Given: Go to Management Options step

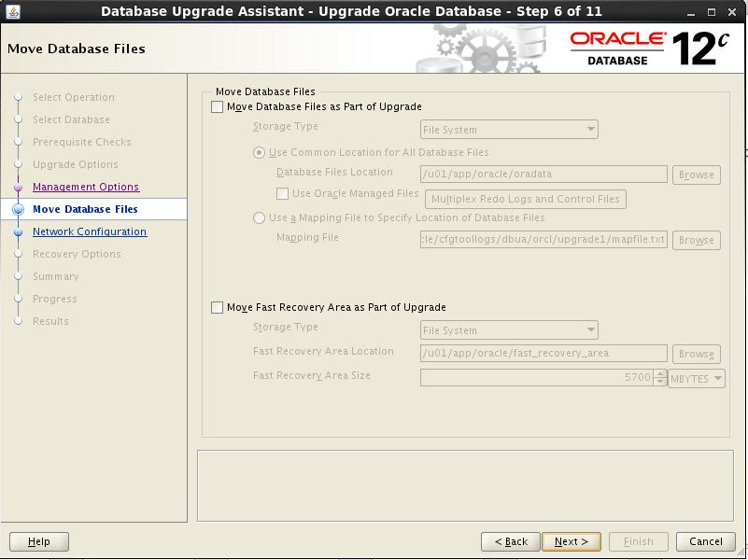Looking at the screenshot, I should [x=86, y=187].
